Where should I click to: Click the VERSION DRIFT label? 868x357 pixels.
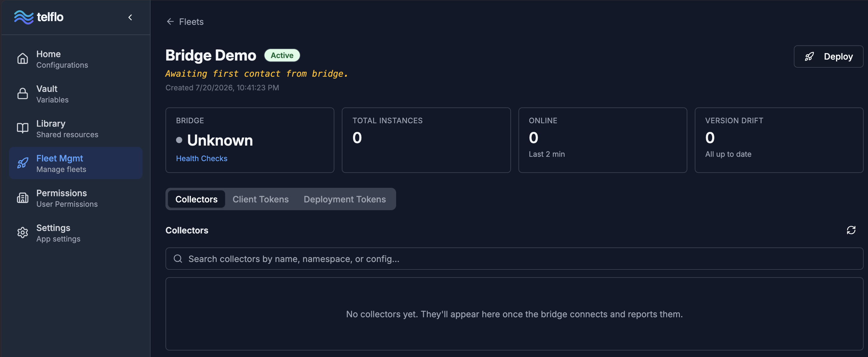click(734, 120)
